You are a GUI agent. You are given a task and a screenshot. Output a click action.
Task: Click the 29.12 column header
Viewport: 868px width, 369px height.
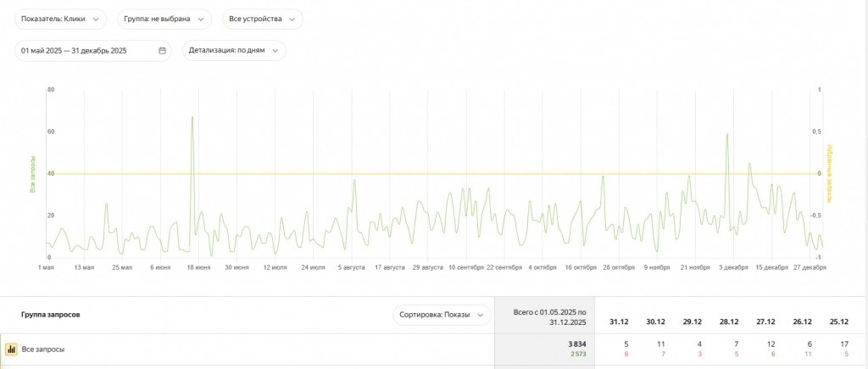(x=693, y=321)
